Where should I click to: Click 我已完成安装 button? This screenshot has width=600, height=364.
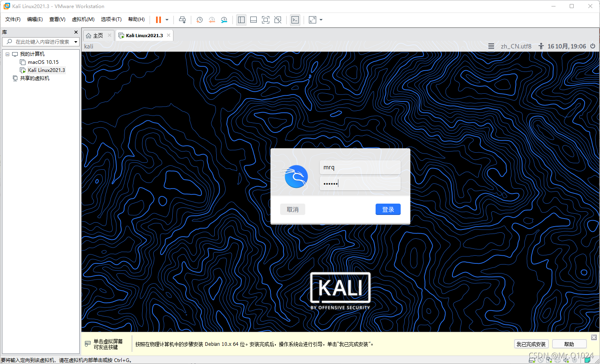coord(531,344)
